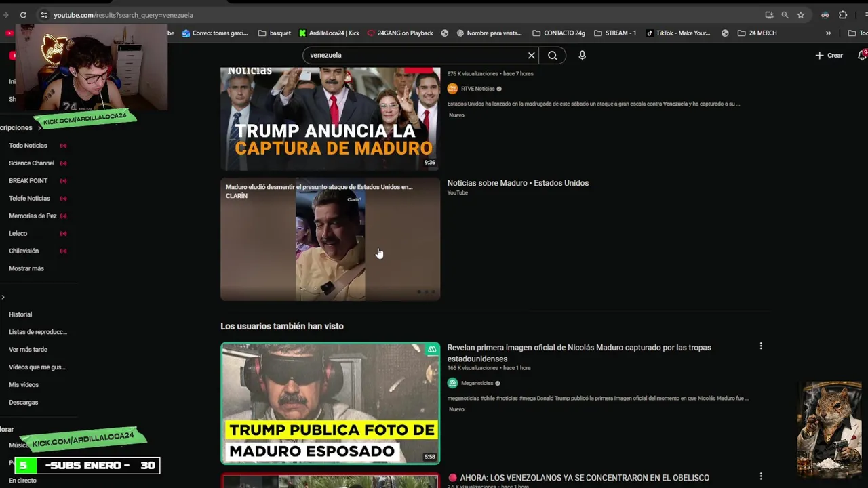
Task: Open the zoom magnifier icon in the address bar
Action: click(785, 15)
